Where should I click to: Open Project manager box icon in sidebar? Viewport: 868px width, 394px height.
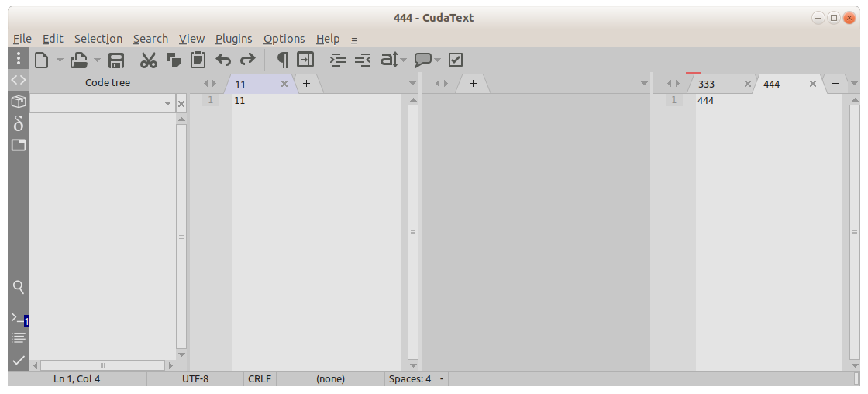19,102
